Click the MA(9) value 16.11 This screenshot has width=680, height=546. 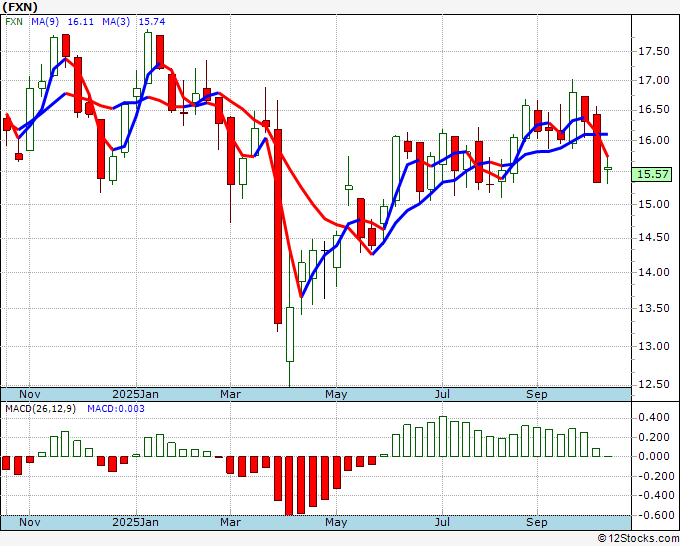81,21
